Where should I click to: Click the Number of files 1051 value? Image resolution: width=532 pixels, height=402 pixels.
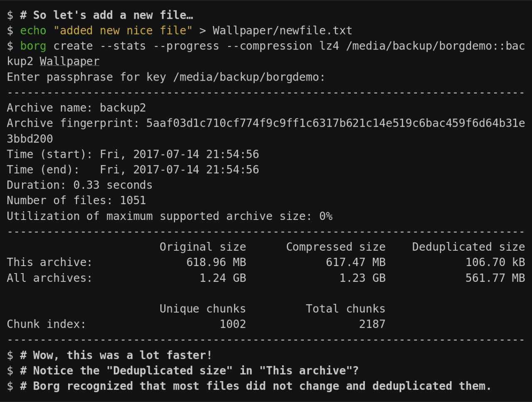[x=133, y=200]
